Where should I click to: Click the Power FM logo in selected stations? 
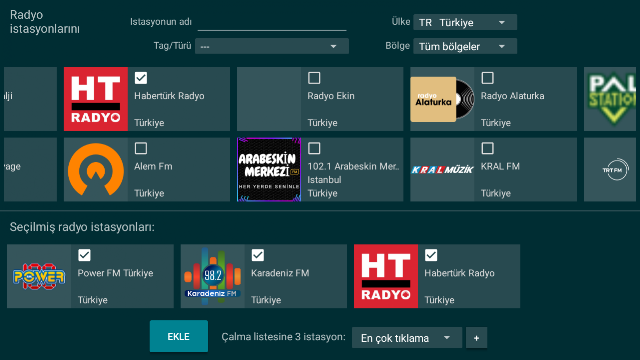(x=39, y=276)
